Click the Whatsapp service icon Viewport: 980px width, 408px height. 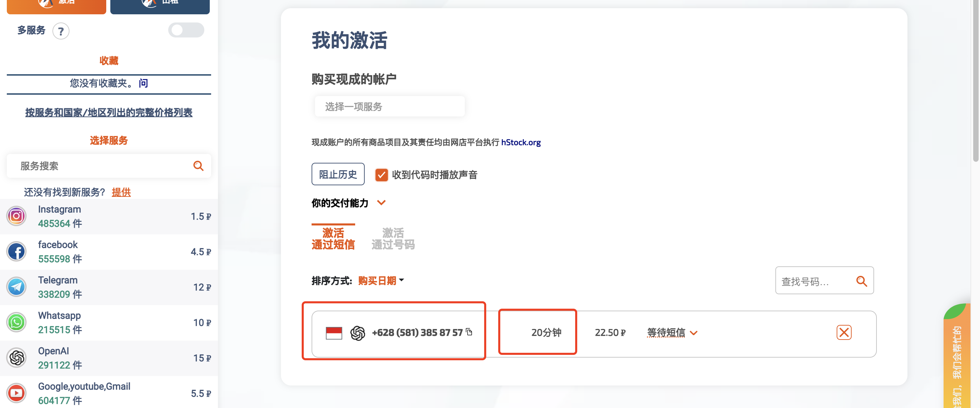[x=16, y=323]
